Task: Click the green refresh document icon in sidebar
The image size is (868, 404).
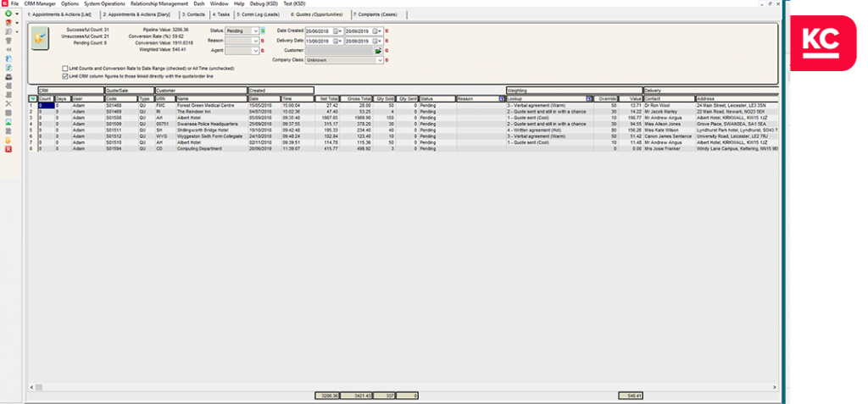Action: pos(8,68)
